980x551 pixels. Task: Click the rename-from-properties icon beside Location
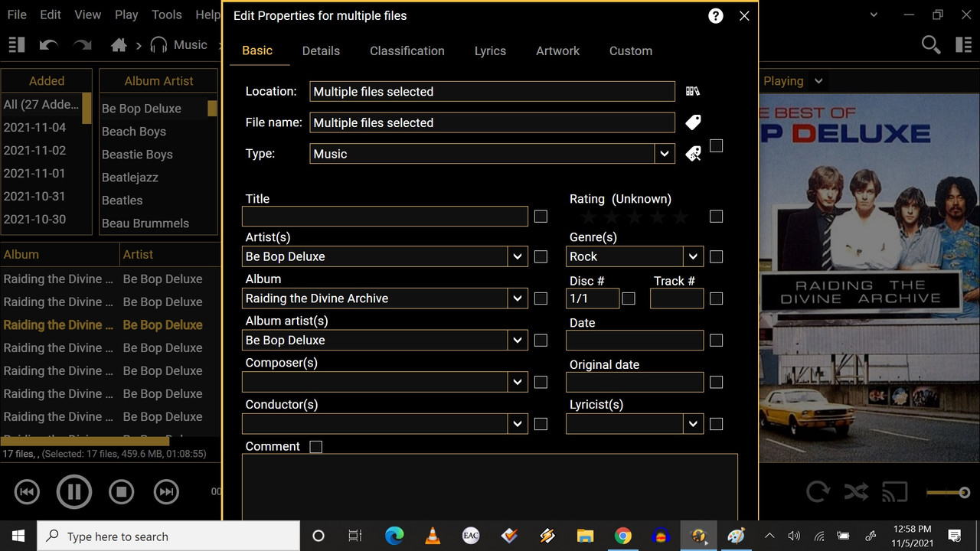(x=693, y=91)
